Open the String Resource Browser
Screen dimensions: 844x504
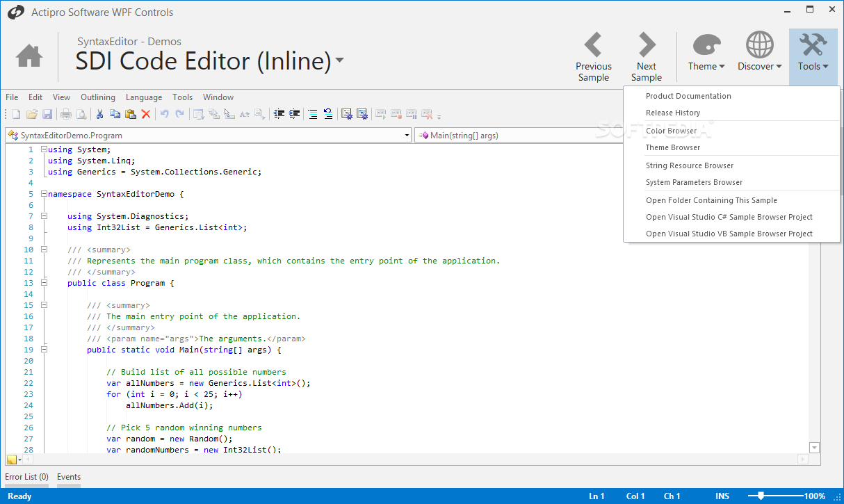pos(731,165)
